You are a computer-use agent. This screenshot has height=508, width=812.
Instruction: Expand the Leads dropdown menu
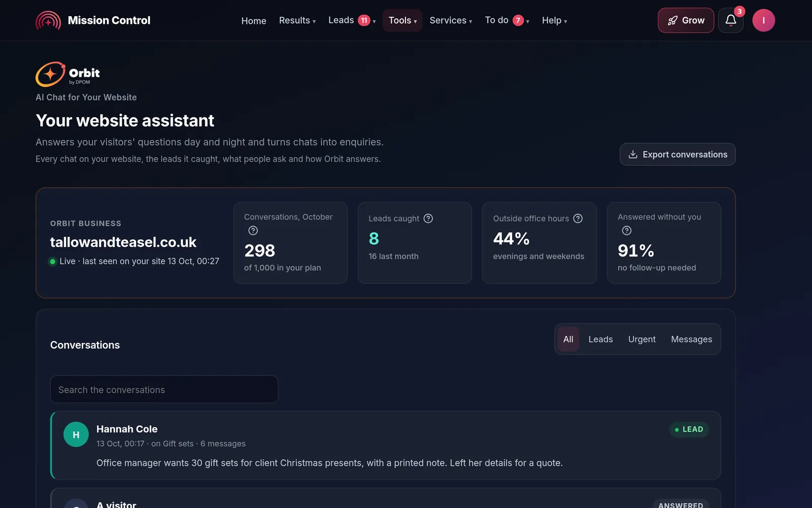pyautogui.click(x=352, y=20)
